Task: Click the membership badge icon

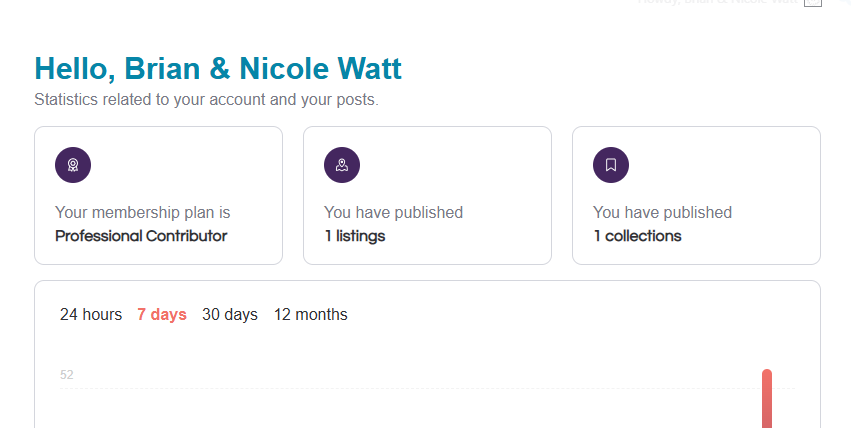Action: tap(73, 165)
